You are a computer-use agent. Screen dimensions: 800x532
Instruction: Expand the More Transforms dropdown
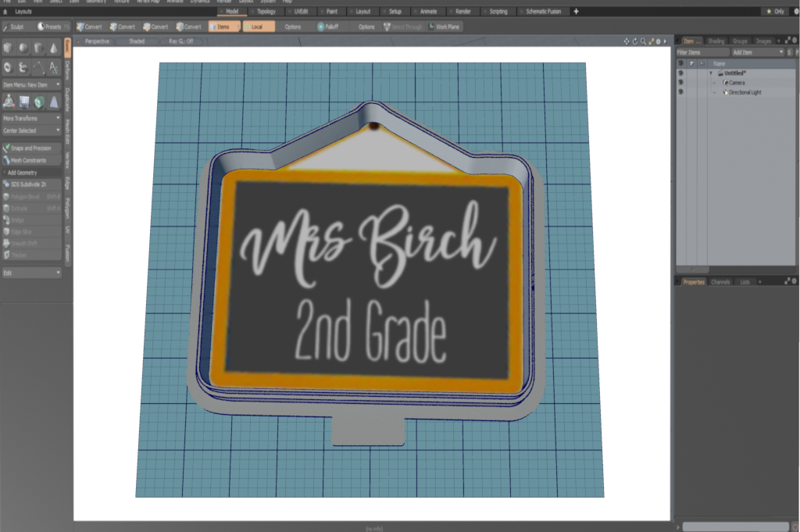[31, 118]
